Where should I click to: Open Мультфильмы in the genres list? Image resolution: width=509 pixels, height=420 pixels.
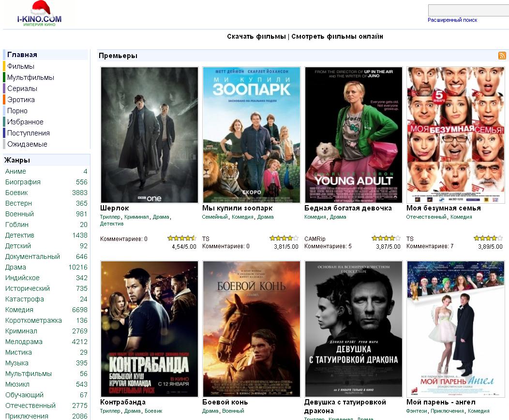[29, 374]
